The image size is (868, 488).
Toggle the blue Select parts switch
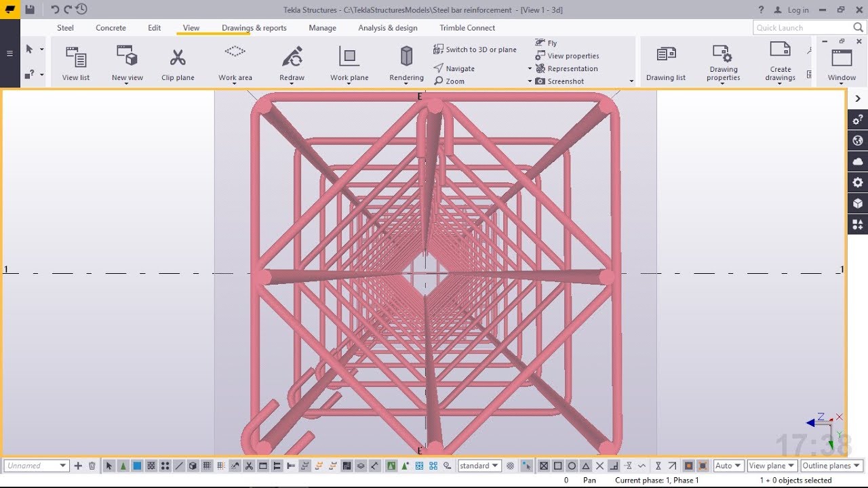pos(137,466)
